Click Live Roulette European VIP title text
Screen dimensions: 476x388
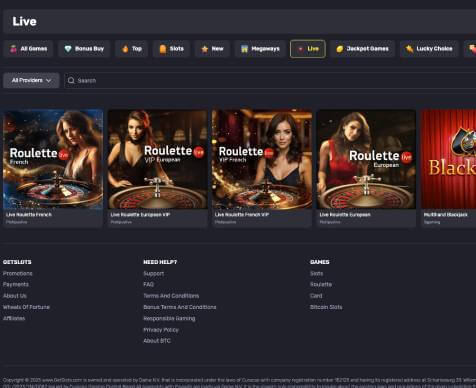click(x=140, y=215)
